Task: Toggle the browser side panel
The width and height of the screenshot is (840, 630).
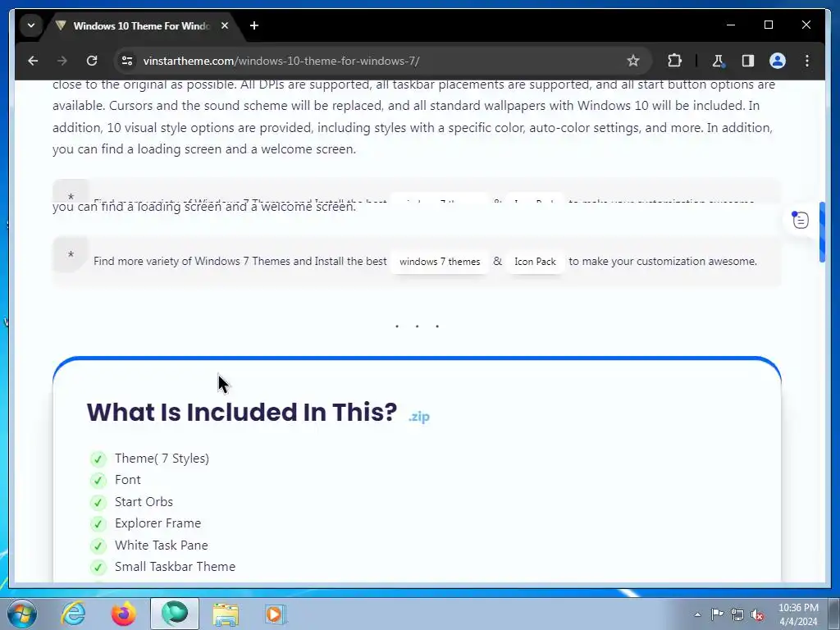Action: coord(748,61)
